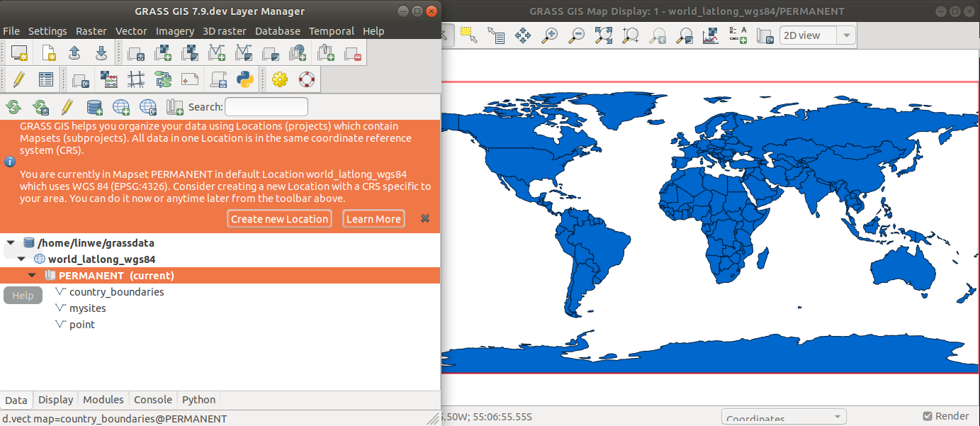Image resolution: width=980 pixels, height=426 pixels.
Task: Click the Create new Location button
Action: (280, 219)
